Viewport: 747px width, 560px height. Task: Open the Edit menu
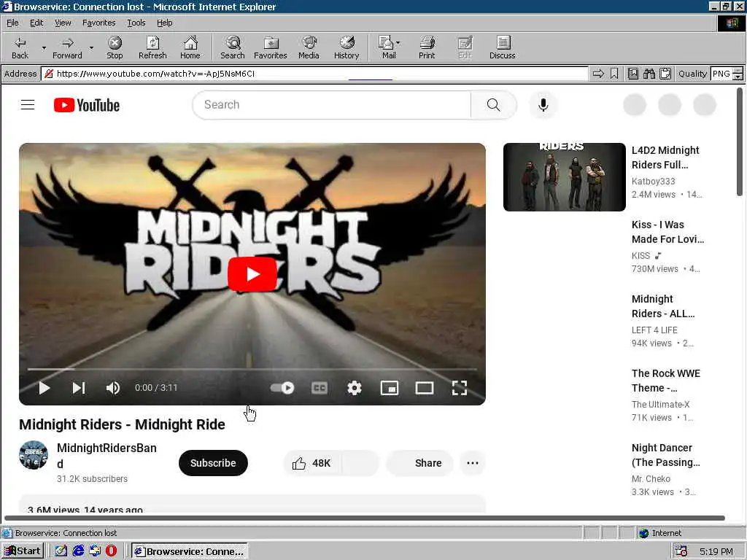click(x=36, y=23)
